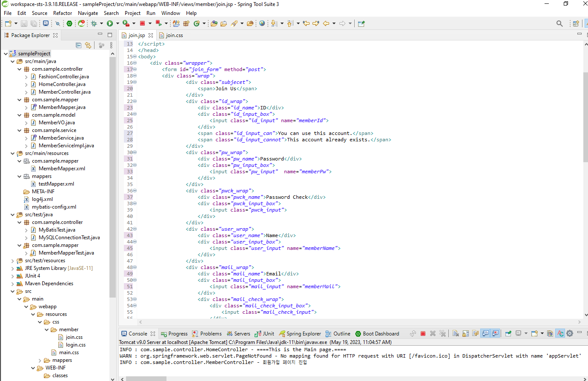Open the New file dropdown arrow
The width and height of the screenshot is (588, 381).
tap(16, 23)
